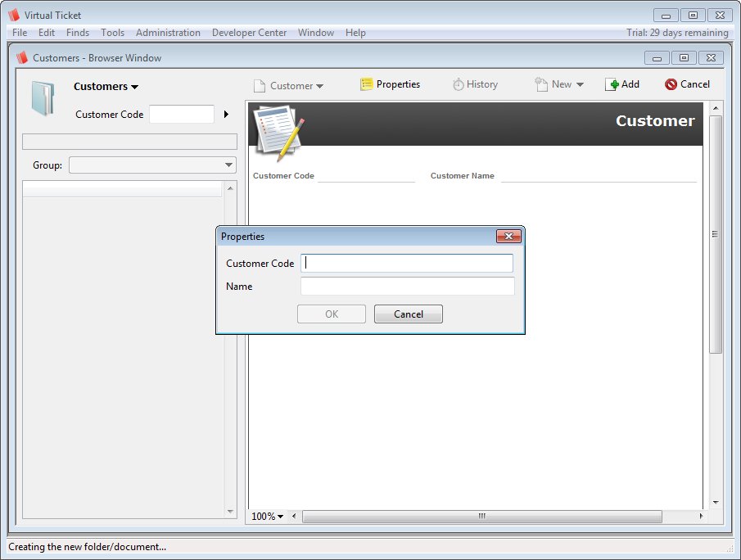Open the Window menu

(x=316, y=33)
